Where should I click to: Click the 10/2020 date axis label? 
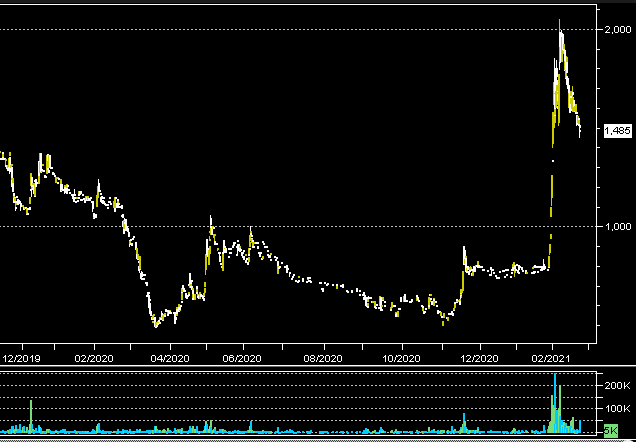[402, 358]
